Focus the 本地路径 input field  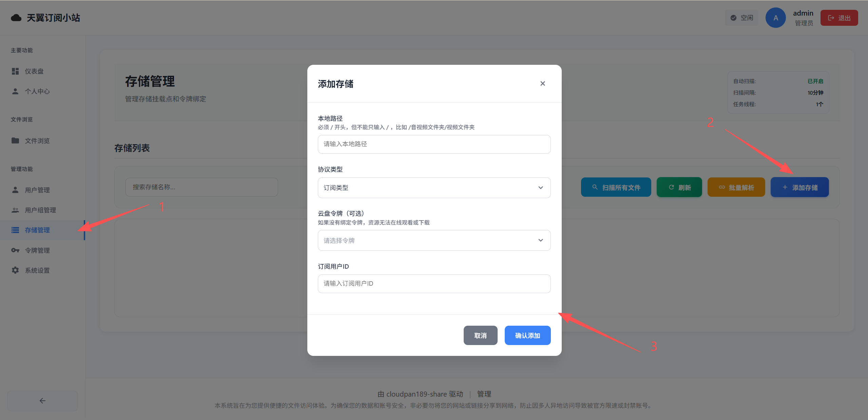434,144
